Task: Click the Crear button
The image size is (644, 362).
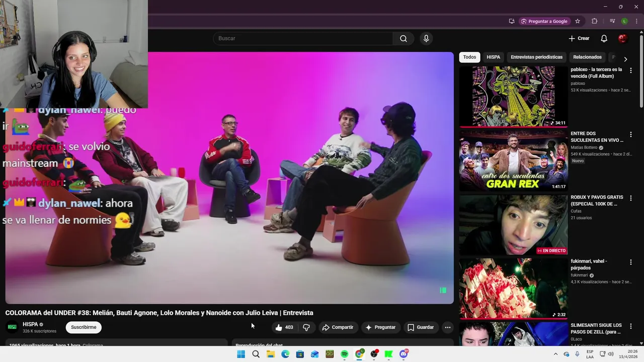Action: (579, 38)
